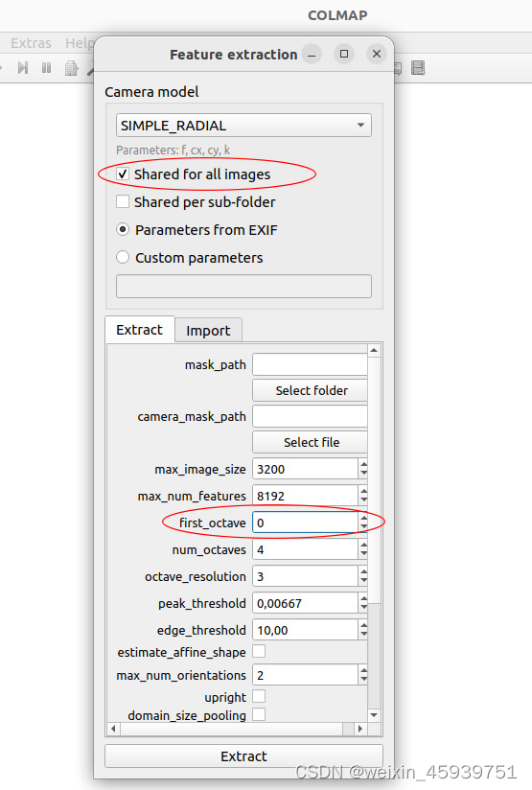The width and height of the screenshot is (532, 790).
Task: Click scroll-right arrow of horizontal scrollbar
Action: click(x=359, y=729)
